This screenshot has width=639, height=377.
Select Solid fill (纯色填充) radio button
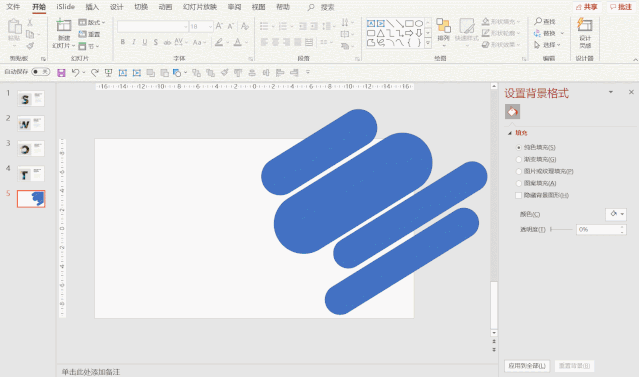tap(519, 148)
